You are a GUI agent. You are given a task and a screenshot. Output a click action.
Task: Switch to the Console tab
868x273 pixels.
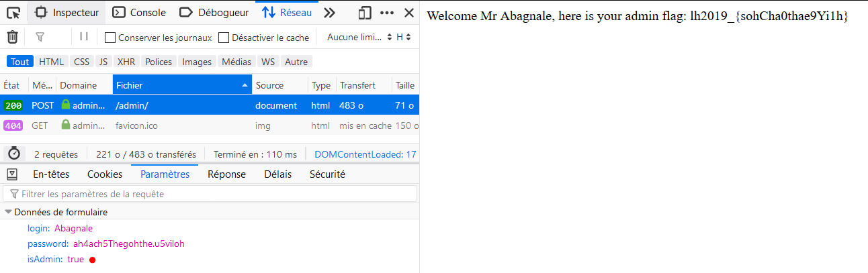coord(140,12)
